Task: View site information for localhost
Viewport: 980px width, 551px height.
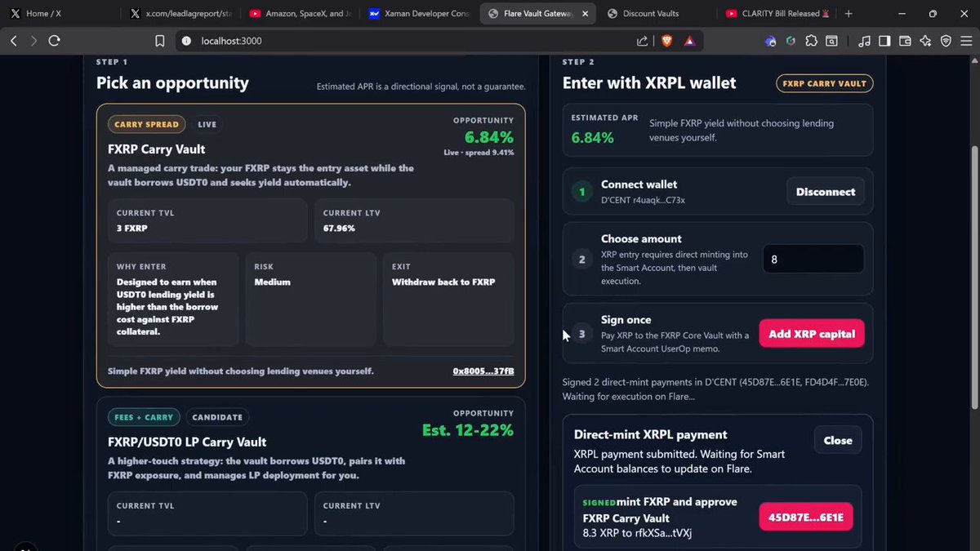Action: (x=185, y=41)
